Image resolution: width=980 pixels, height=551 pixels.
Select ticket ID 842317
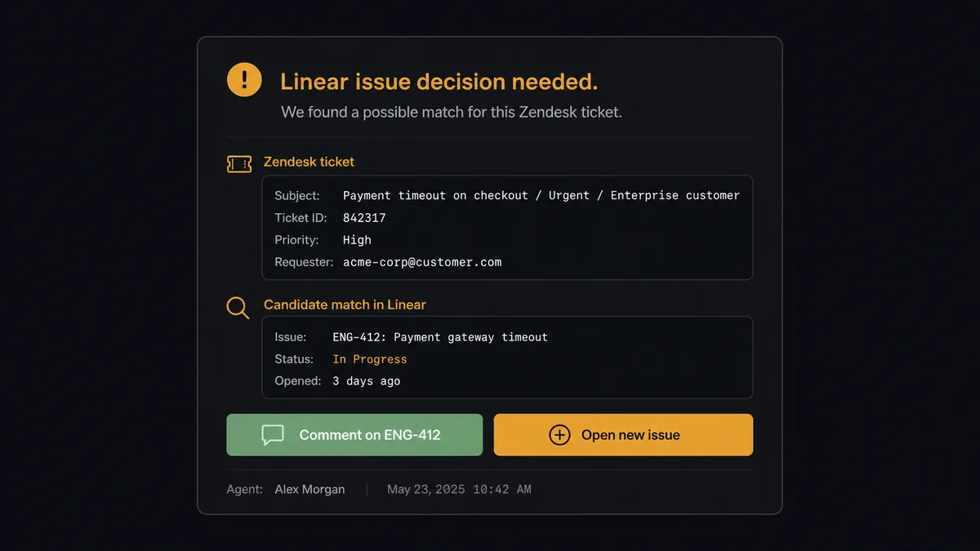click(364, 218)
